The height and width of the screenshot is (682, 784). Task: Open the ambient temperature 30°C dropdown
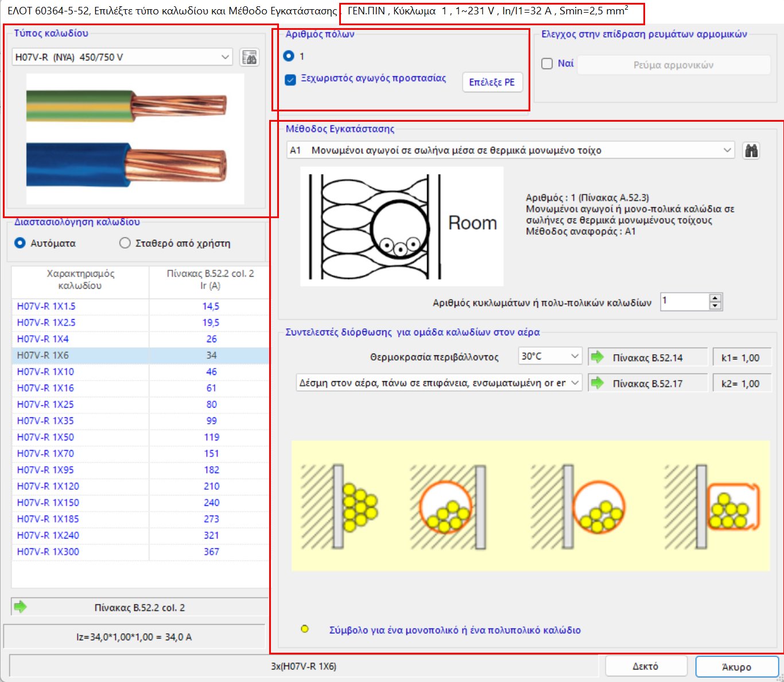574,356
